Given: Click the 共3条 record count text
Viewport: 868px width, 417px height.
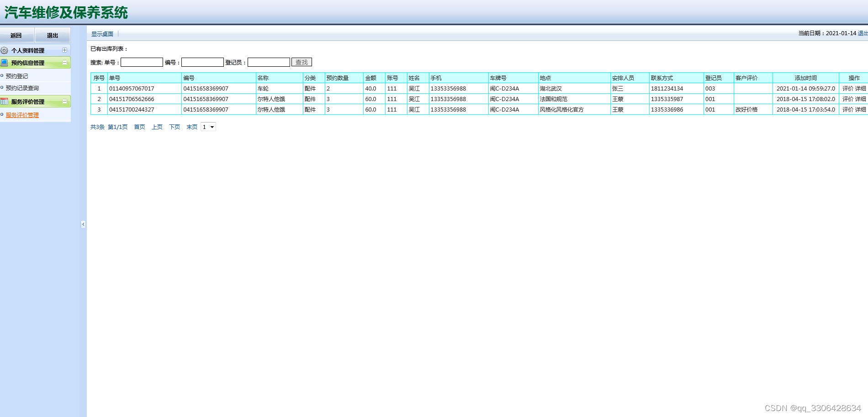Looking at the screenshot, I should click(x=97, y=127).
